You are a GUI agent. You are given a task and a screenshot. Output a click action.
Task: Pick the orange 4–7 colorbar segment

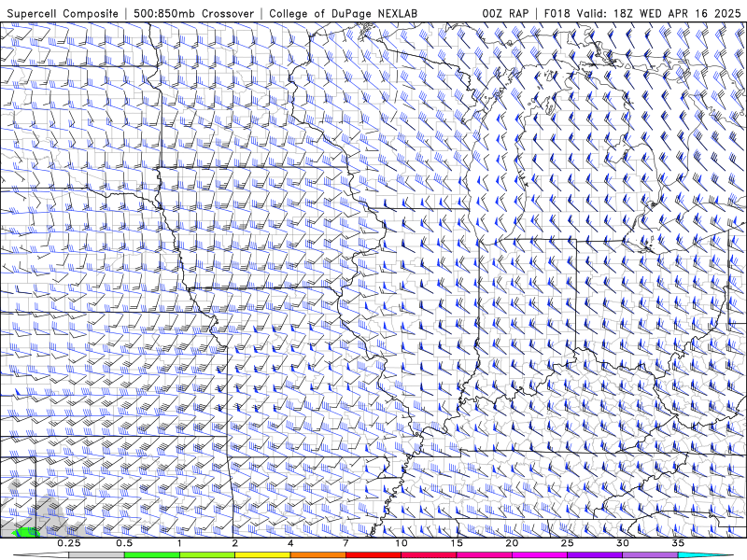click(x=317, y=555)
